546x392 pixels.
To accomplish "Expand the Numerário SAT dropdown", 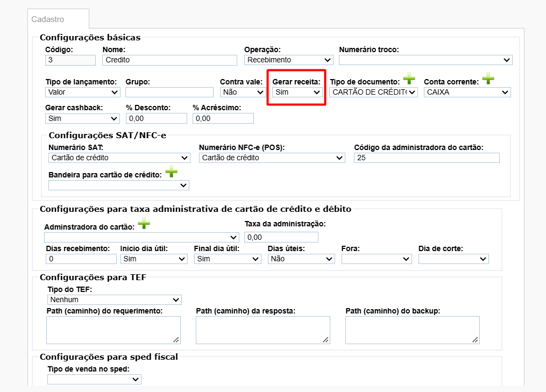I will coord(119,158).
